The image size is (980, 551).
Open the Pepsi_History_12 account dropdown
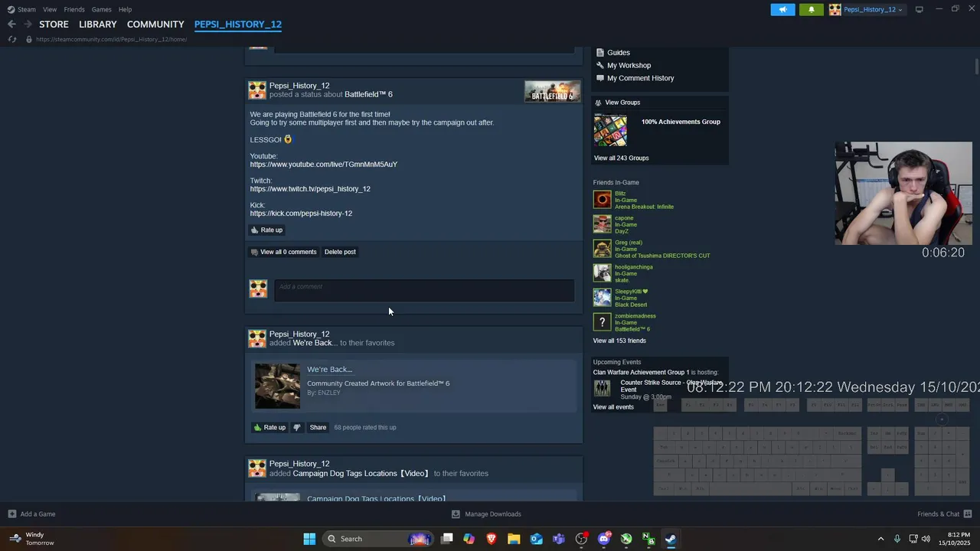[x=867, y=9]
